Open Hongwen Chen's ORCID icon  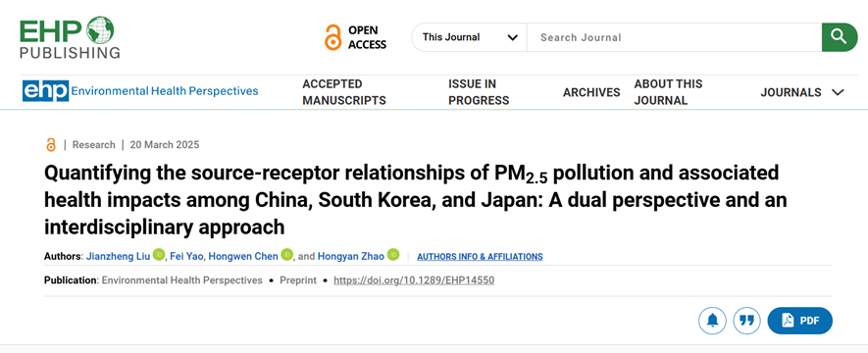(x=286, y=255)
